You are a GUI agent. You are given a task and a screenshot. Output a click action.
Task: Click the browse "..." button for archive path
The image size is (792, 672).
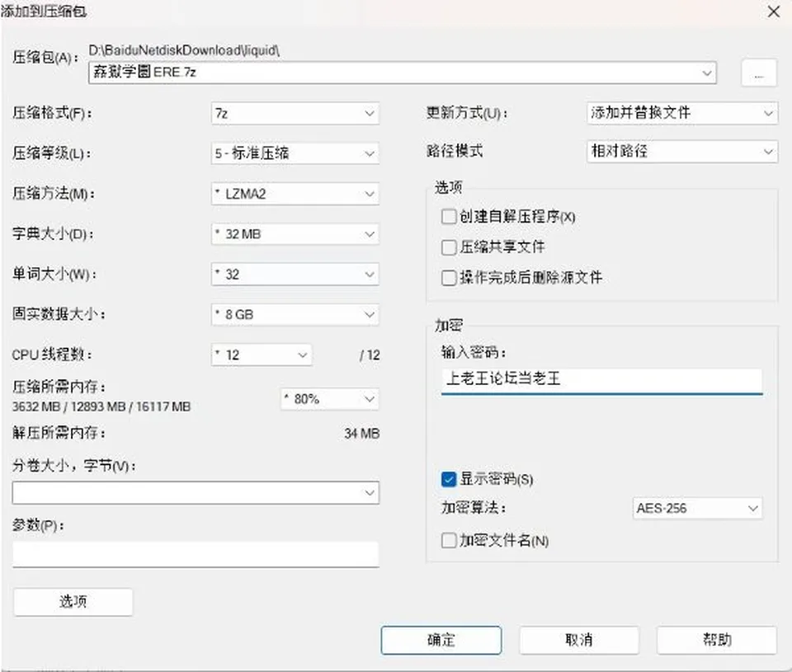[x=758, y=73]
